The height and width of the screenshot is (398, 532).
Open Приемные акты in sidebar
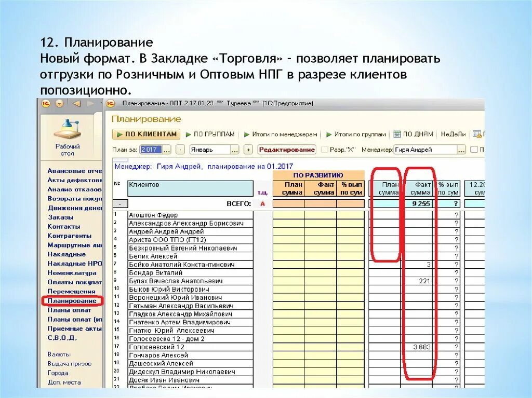coord(75,328)
